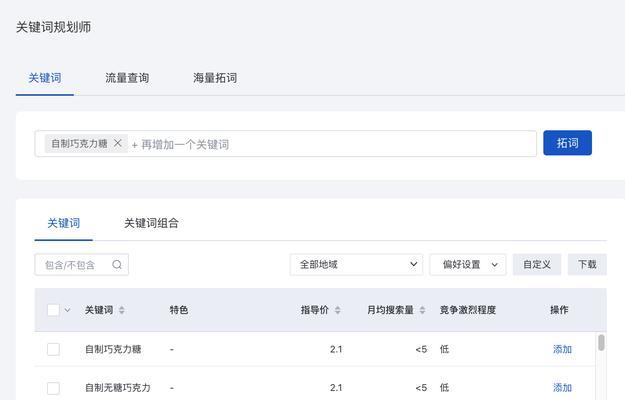Switch to the 流量查询 tab
Image resolution: width=625 pixels, height=400 pixels.
click(127, 78)
